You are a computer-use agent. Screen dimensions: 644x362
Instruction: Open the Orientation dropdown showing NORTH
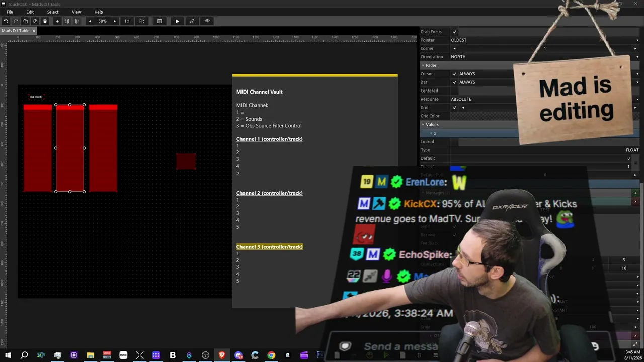[545, 57]
